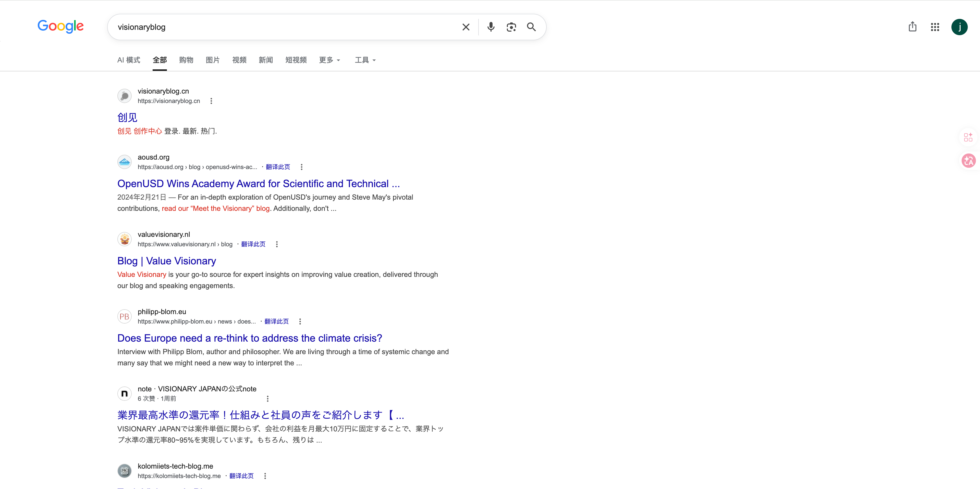Click the pink translate extension floating icon
Viewport: 980px width, 489px height.
[969, 161]
